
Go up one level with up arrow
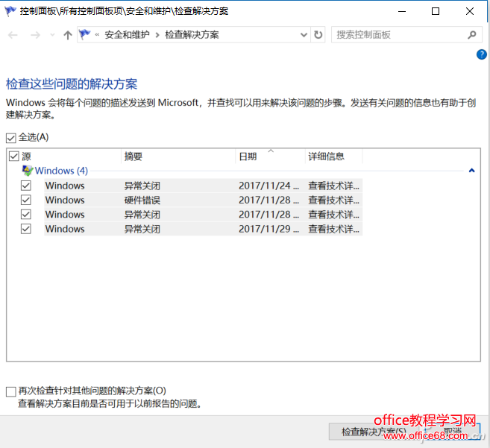[68, 35]
